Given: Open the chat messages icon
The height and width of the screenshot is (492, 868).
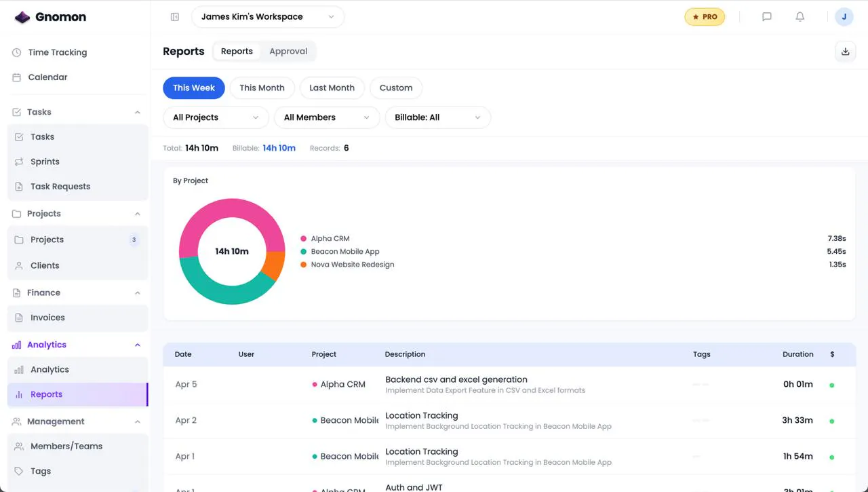Looking at the screenshot, I should click(767, 17).
